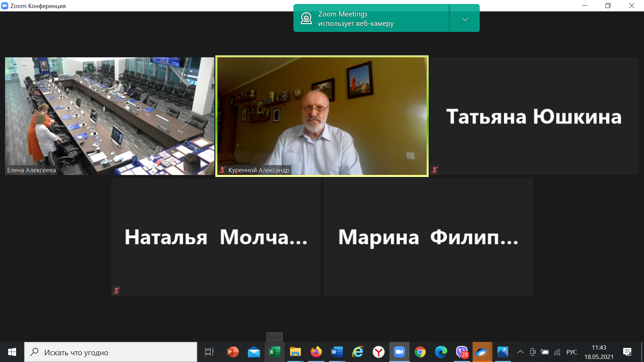This screenshot has height=362, width=644.
Task: Click the Марина Филип... participant tile
Action: [428, 237]
